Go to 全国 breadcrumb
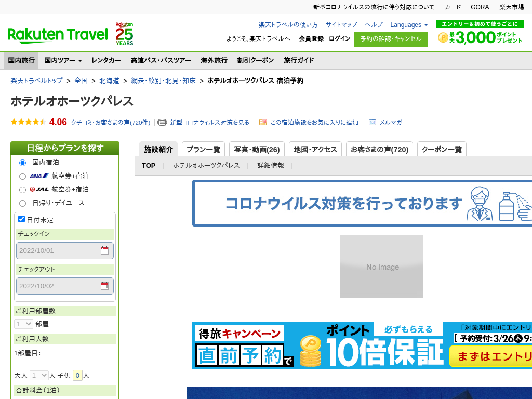Viewport: 532px width, 399px height. point(81,81)
